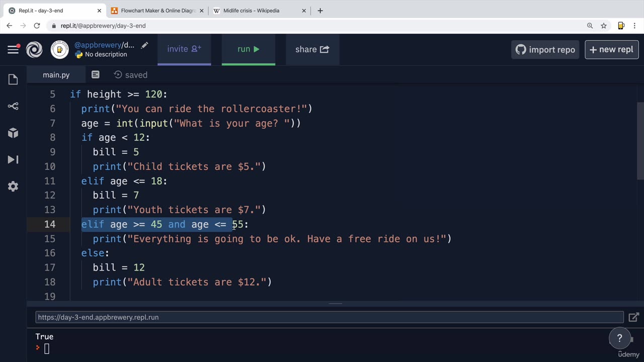Click the 'else:' line
Image resolution: width=644 pixels, height=362 pixels.
pos(95,253)
